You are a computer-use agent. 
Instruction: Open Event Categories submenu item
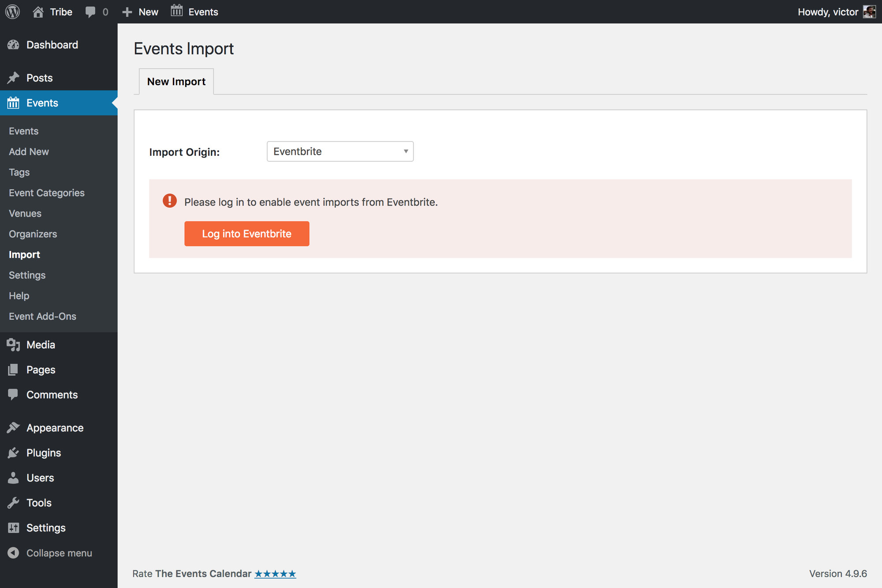[x=47, y=193]
